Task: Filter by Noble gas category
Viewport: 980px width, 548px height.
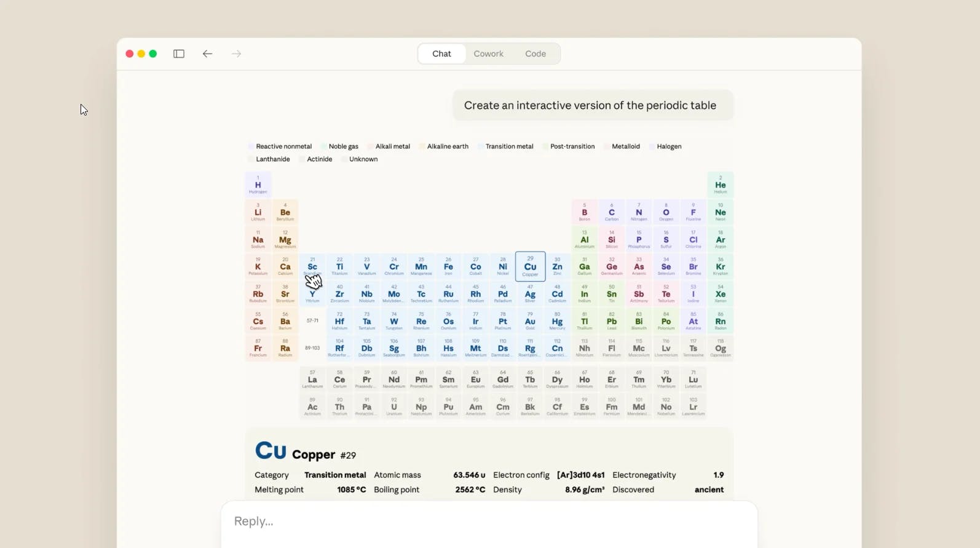Action: [x=339, y=146]
